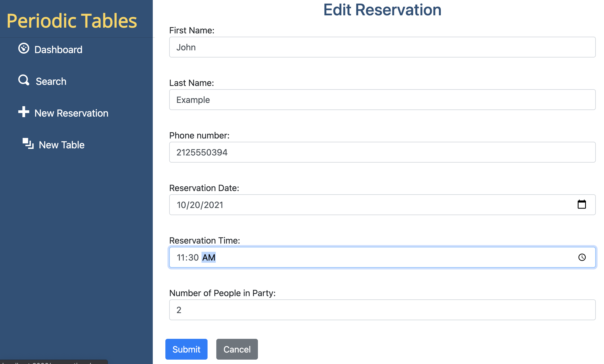Click the plus icon for New Reservation
This screenshot has width=604, height=364.
pyautogui.click(x=24, y=112)
